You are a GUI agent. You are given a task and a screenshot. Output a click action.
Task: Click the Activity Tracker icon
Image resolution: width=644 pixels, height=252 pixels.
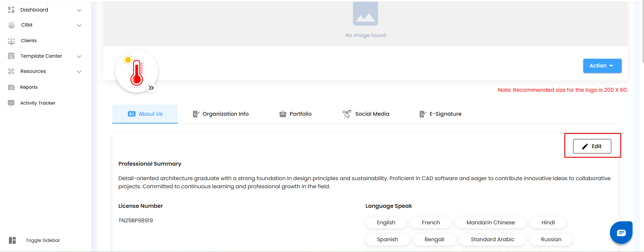(x=11, y=103)
